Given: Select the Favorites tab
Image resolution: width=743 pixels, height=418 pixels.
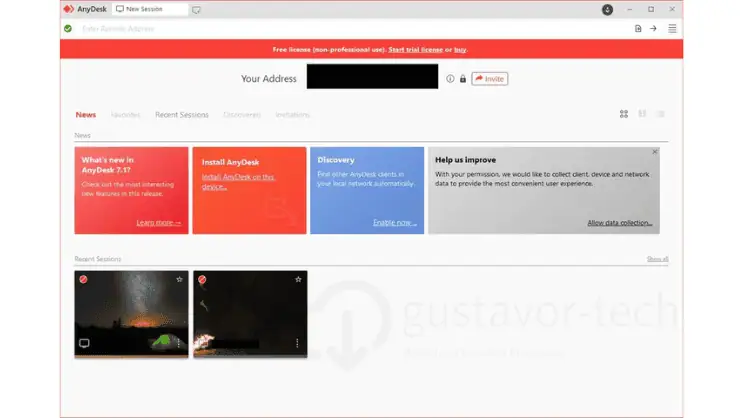Looking at the screenshot, I should pos(126,115).
